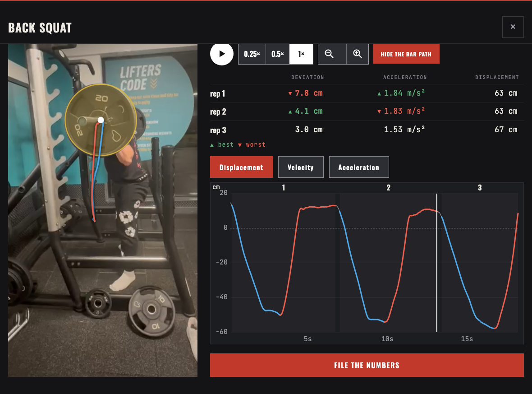
Task: Set playback speed to 0.5×
Action: point(278,54)
